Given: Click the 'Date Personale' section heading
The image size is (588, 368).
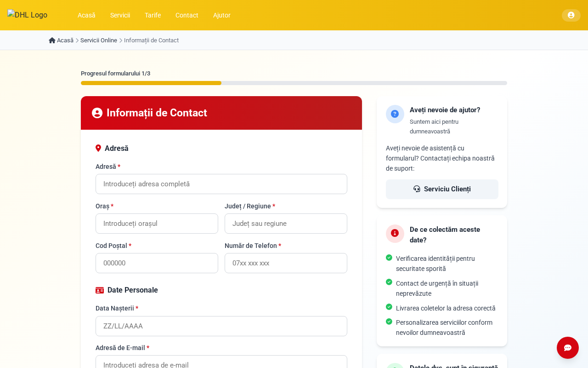Looking at the screenshot, I should tap(133, 290).
